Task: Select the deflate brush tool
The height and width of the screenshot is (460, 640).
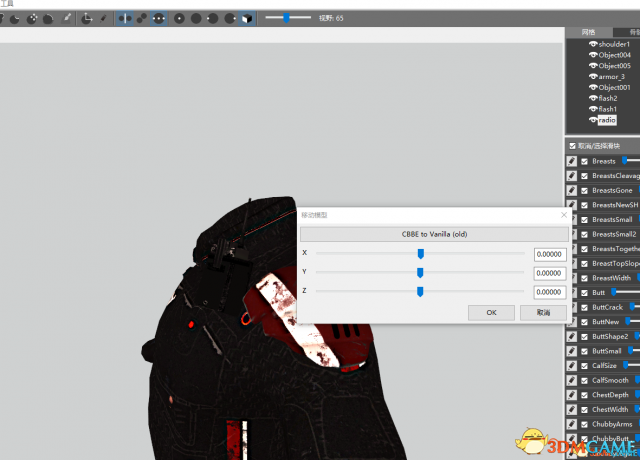Action: (x=15, y=19)
